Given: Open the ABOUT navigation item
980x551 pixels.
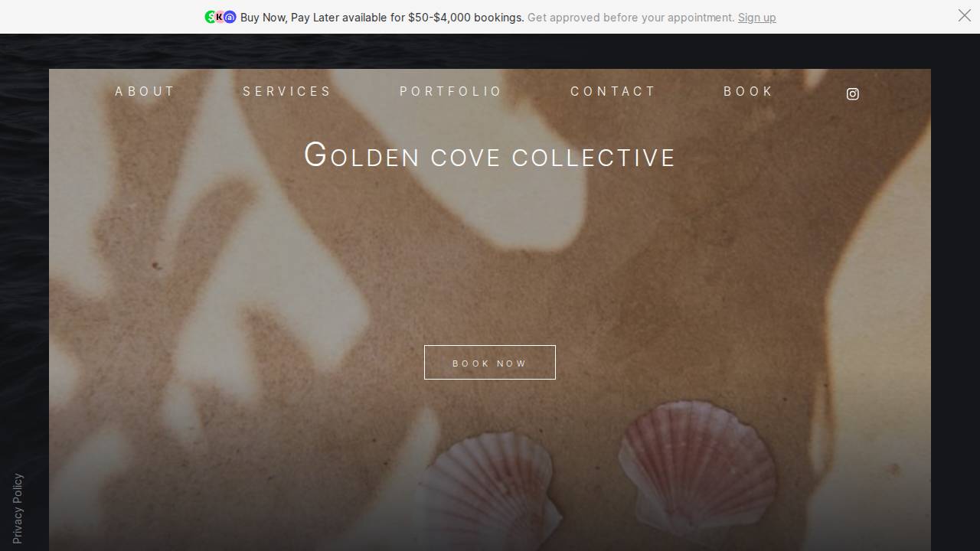Looking at the screenshot, I should point(145,91).
